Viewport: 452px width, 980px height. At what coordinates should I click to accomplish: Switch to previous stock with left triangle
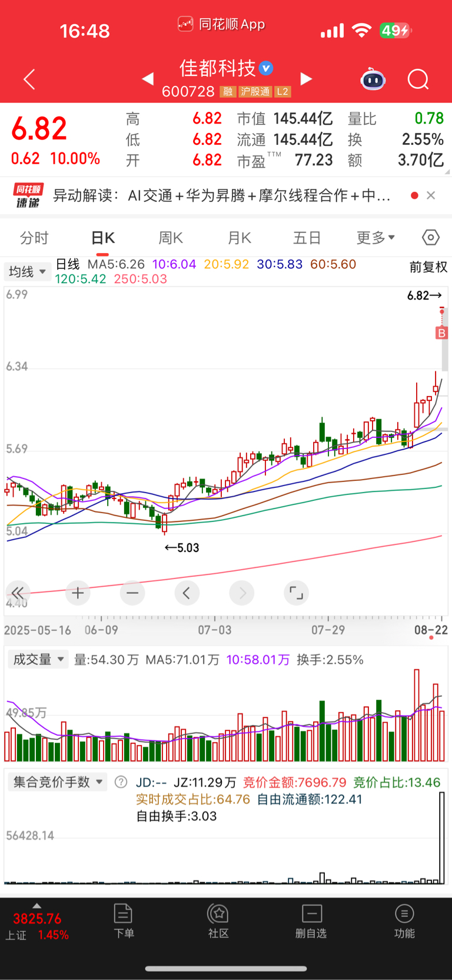pyautogui.click(x=148, y=78)
